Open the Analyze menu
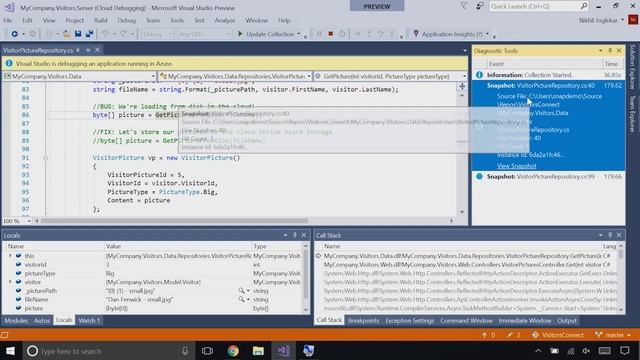This screenshot has height=360, width=640. tap(225, 20)
